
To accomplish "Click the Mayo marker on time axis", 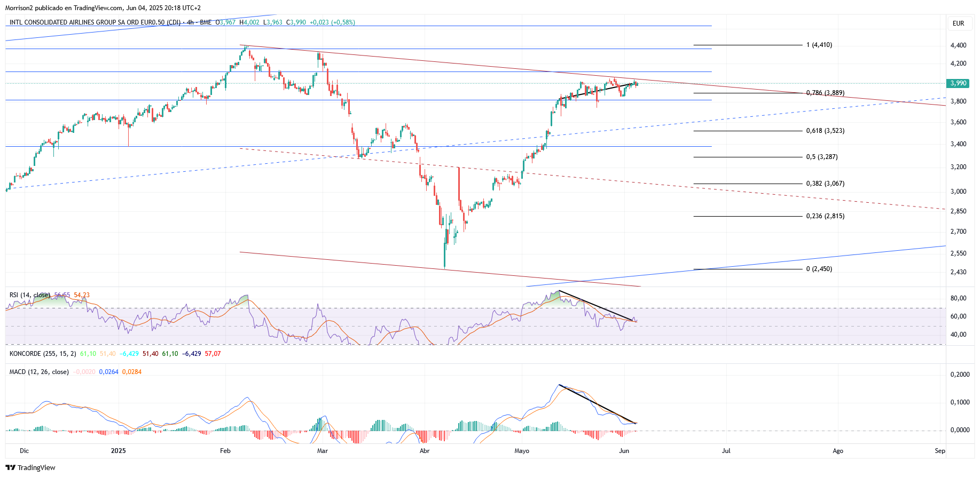I will point(522,451).
